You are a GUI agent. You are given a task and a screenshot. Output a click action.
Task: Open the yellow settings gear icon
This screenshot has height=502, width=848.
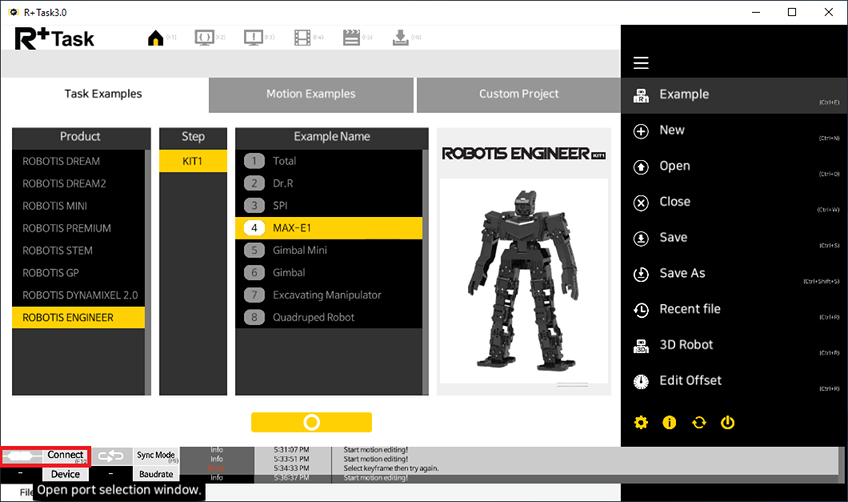(x=641, y=423)
